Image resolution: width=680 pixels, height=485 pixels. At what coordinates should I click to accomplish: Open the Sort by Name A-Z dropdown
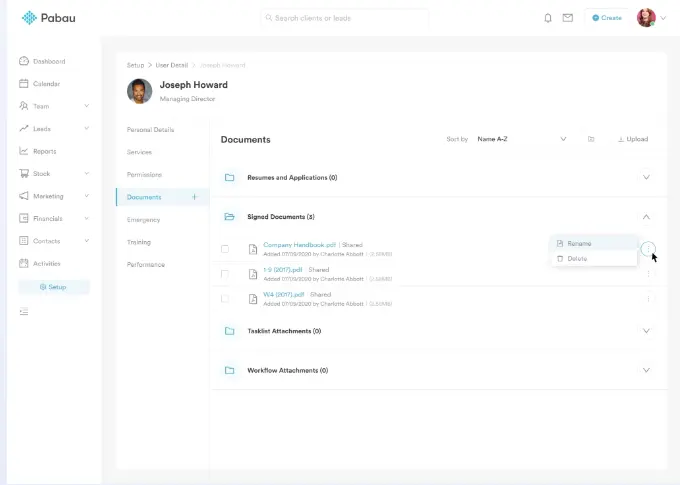(x=521, y=139)
